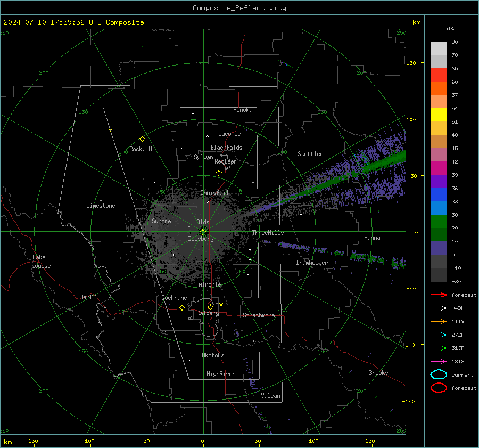
Task: Click the Composite_Reflectivity title
Action: pyautogui.click(x=240, y=8)
